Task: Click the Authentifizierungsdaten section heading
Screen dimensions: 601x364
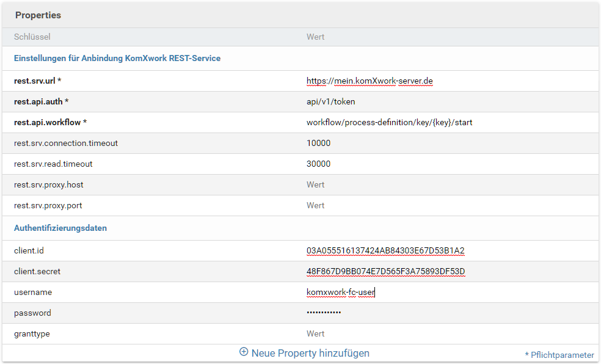Action: 60,228
